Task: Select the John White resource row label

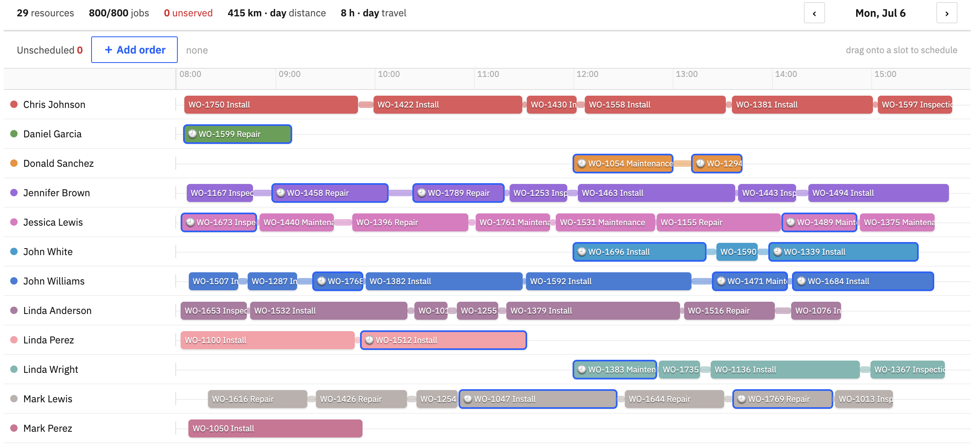Action: pos(48,251)
